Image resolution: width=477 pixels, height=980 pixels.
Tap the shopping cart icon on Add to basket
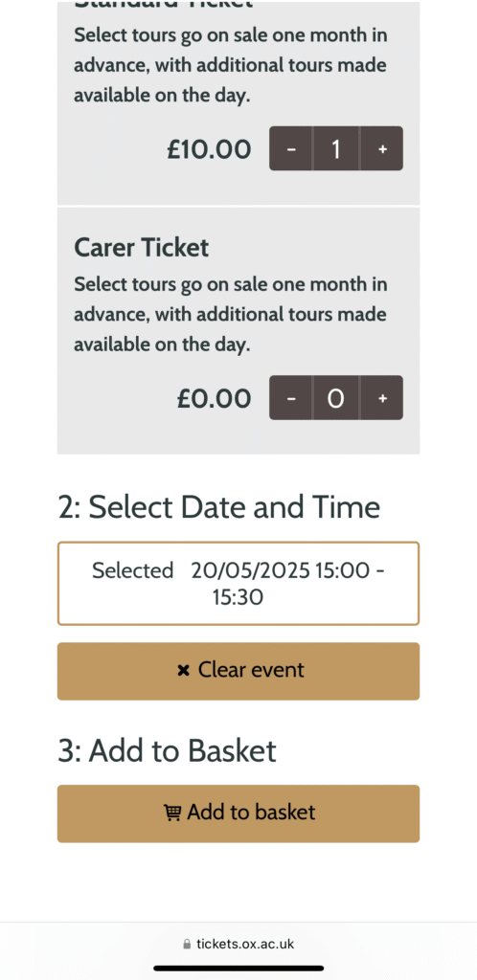(x=171, y=813)
